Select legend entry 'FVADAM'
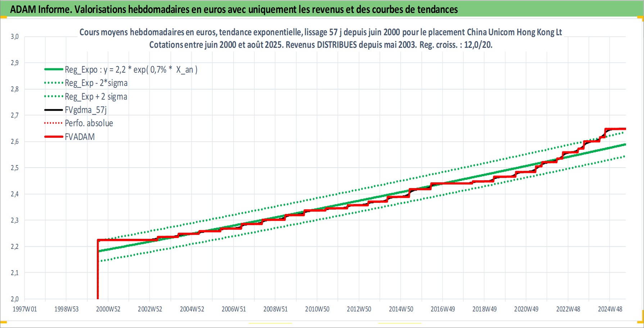The image size is (644, 328). [x=80, y=137]
